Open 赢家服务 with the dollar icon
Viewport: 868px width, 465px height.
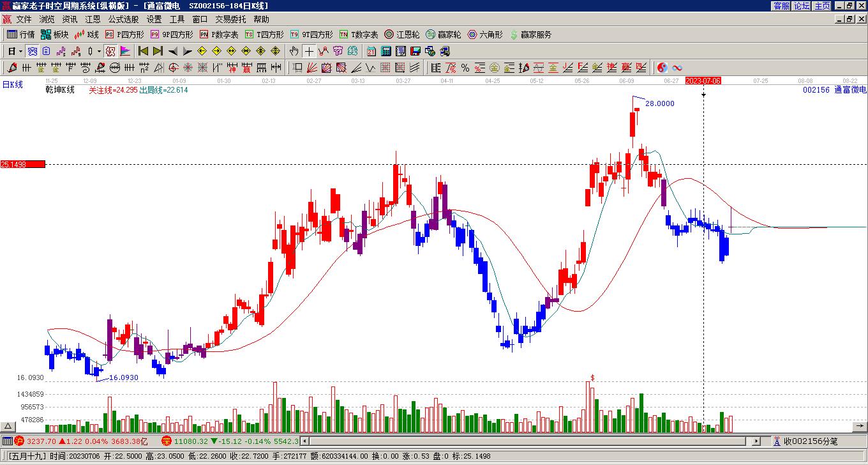click(x=530, y=34)
